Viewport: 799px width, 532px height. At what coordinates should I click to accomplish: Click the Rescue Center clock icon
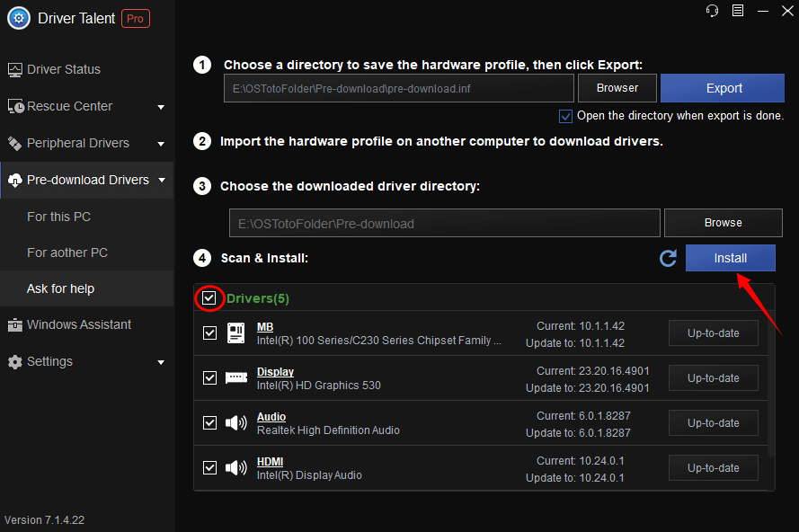(15, 107)
